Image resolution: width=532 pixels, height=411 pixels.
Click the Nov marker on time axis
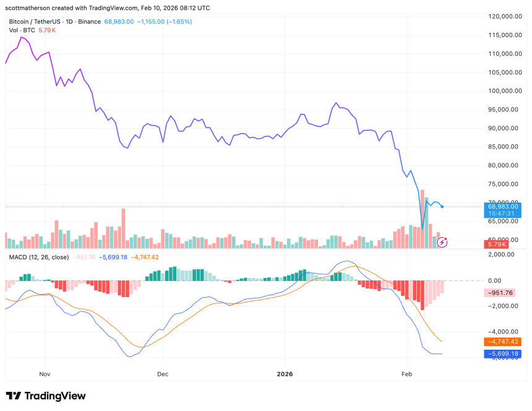[44, 374]
